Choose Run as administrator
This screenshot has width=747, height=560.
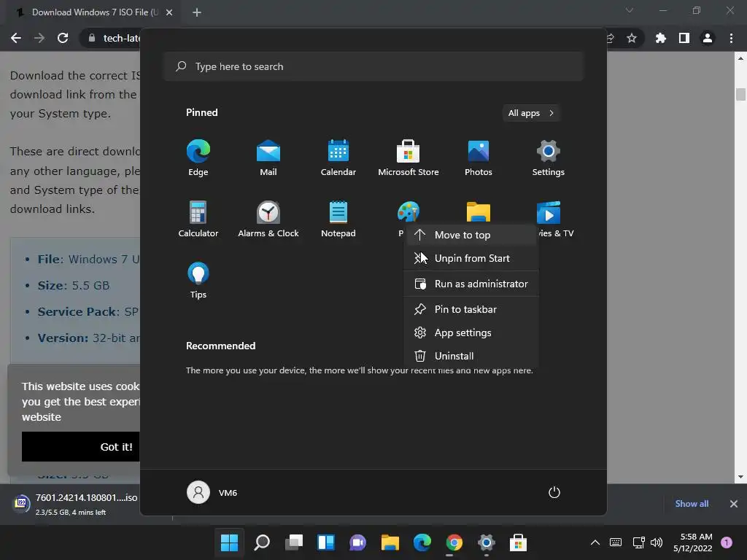coord(471,284)
